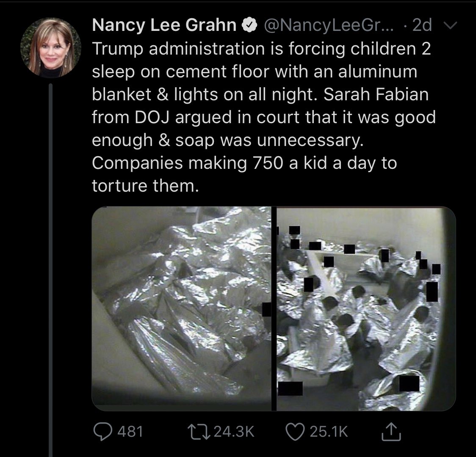Tap the retweet arrows icon

(x=199, y=432)
